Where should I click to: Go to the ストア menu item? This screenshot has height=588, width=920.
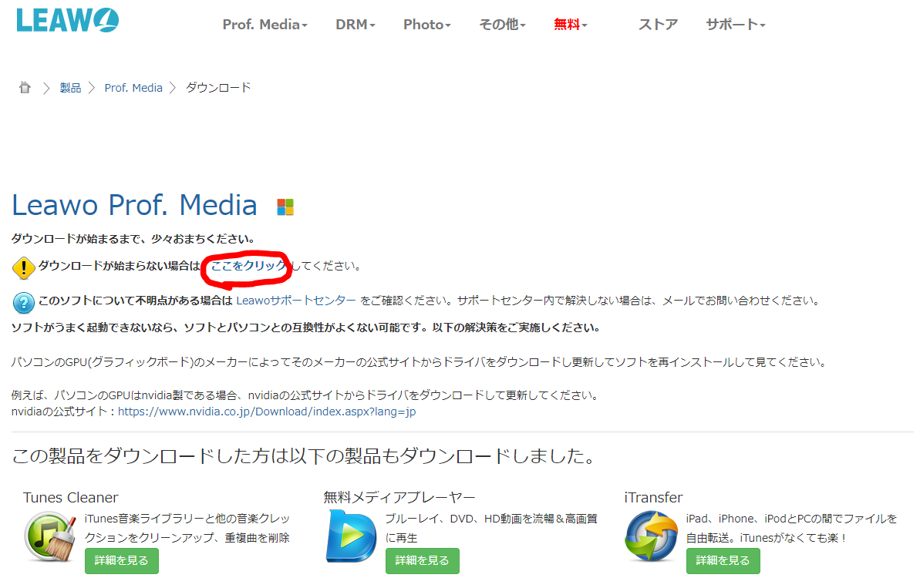tap(658, 25)
